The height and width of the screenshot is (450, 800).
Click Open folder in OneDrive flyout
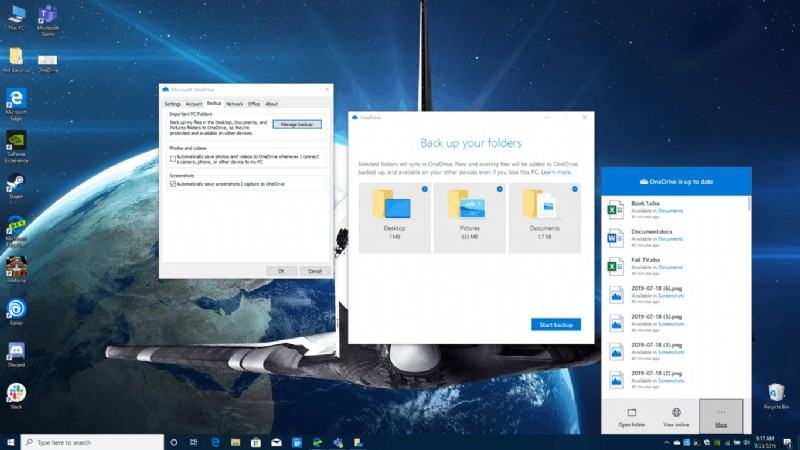tap(632, 417)
